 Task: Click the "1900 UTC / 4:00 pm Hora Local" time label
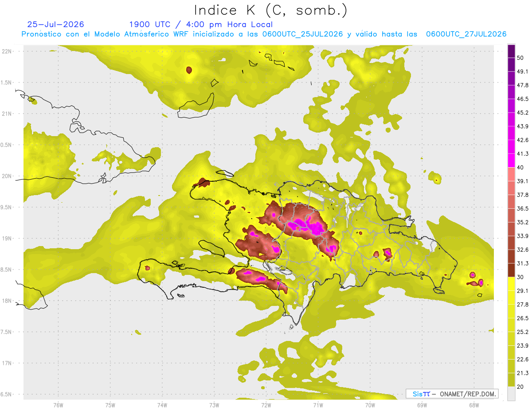[201, 25]
